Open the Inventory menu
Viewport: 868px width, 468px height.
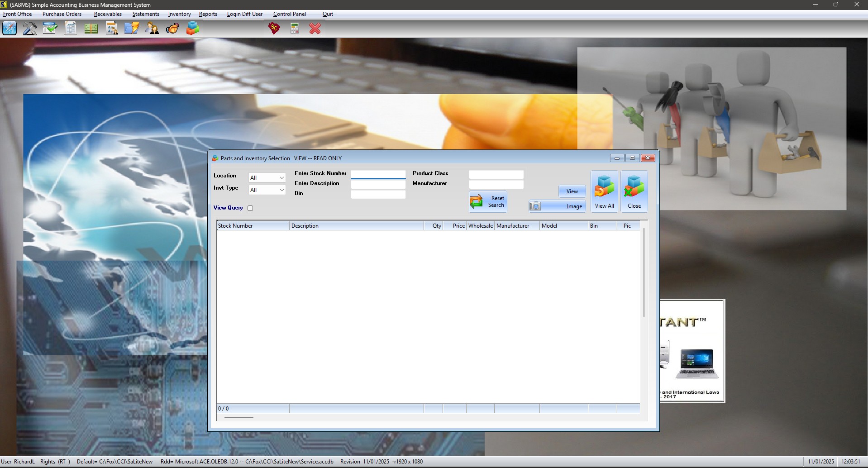(x=180, y=14)
